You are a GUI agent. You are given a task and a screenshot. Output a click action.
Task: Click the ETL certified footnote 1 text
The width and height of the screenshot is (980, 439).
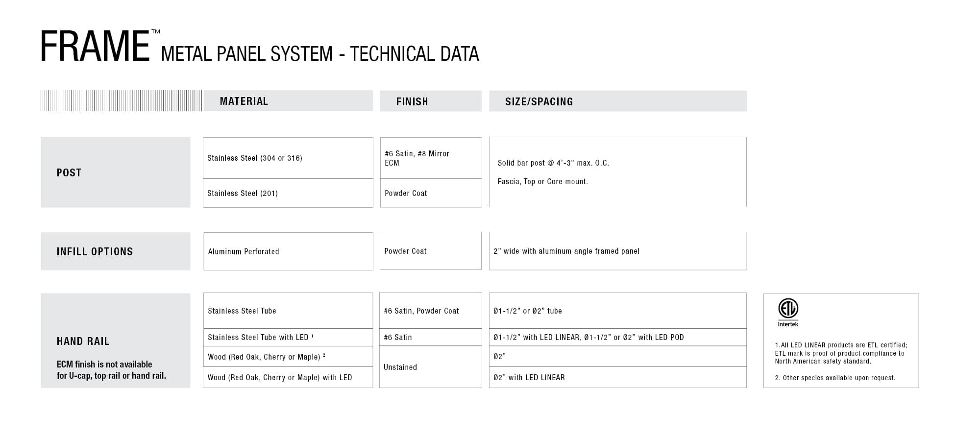pos(841,353)
